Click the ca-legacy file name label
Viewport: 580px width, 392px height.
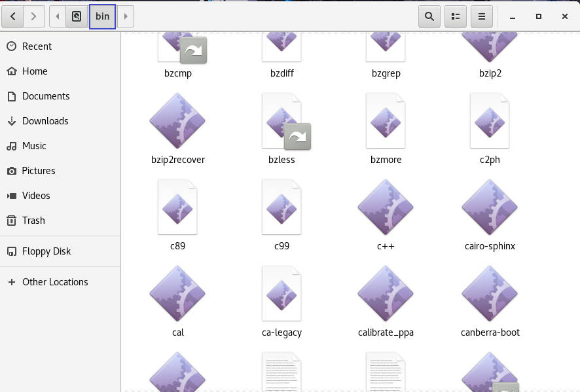[282, 333]
